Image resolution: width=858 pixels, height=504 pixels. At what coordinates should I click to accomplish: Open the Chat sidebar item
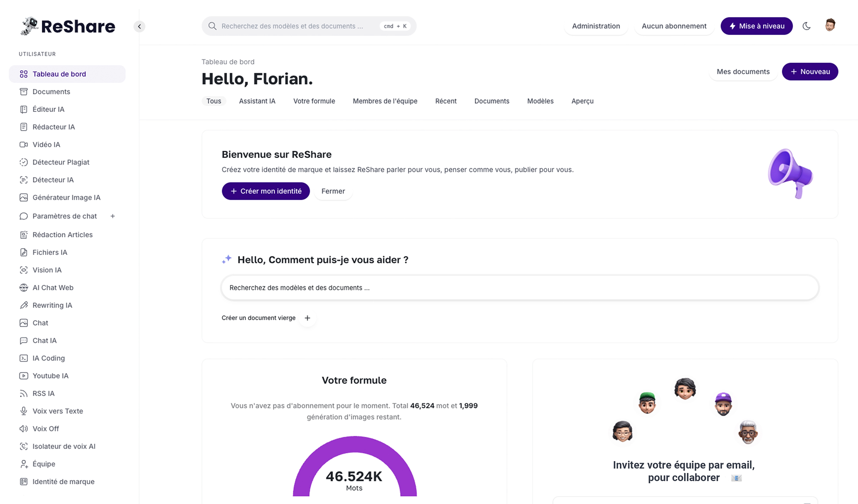[67, 323]
